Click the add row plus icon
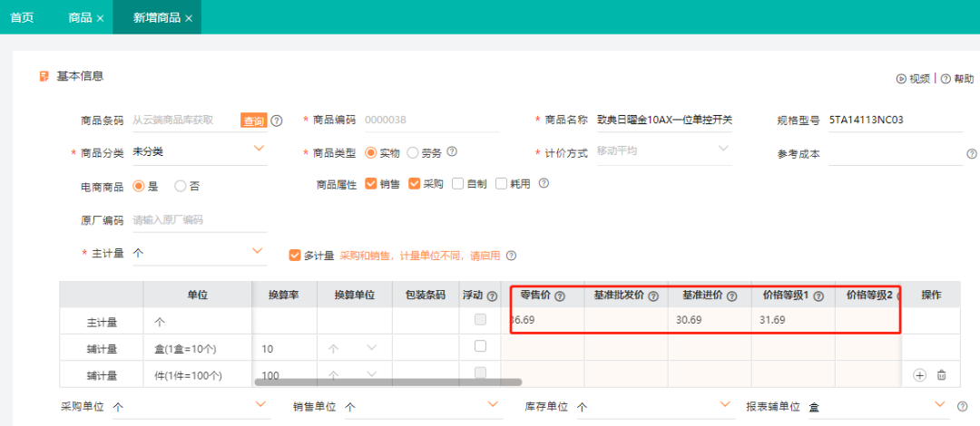Image resolution: width=980 pixels, height=426 pixels. coord(919,374)
